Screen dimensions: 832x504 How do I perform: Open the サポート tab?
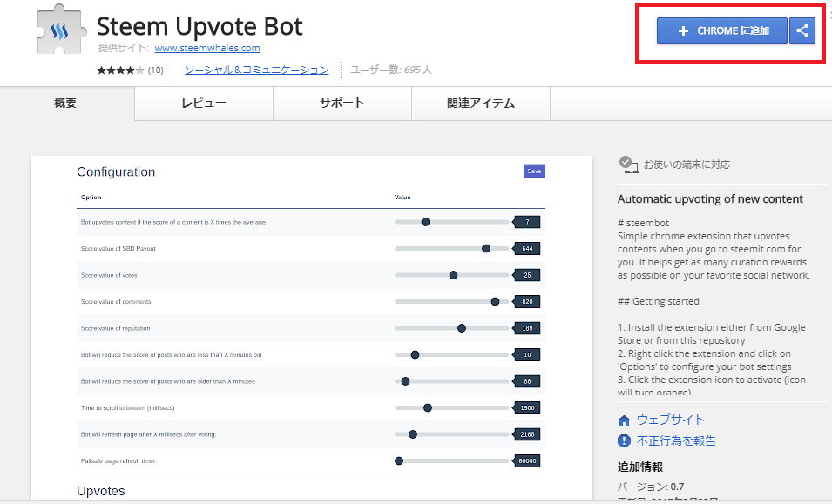342,103
